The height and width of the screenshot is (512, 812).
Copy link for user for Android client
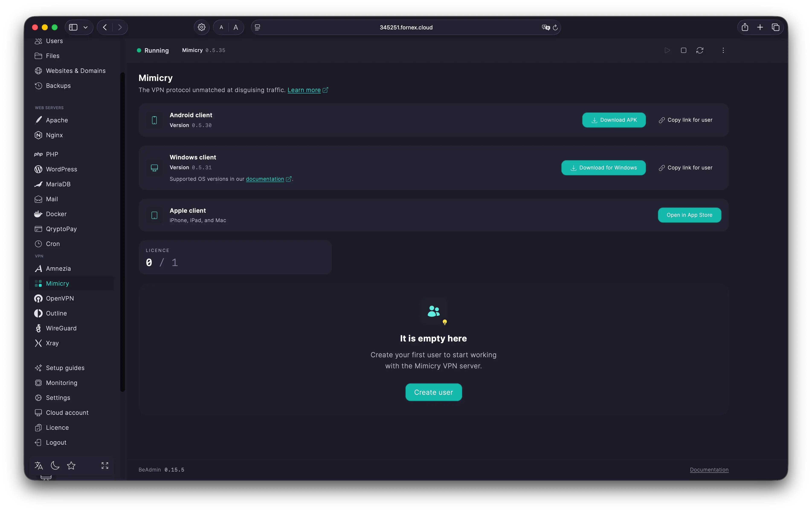[686, 120]
